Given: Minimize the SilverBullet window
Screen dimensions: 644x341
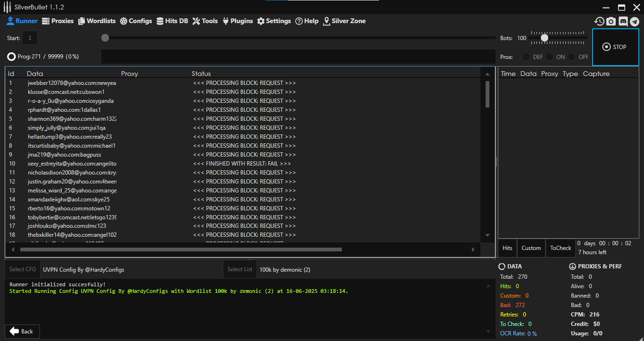Looking at the screenshot, I should pos(607,7).
